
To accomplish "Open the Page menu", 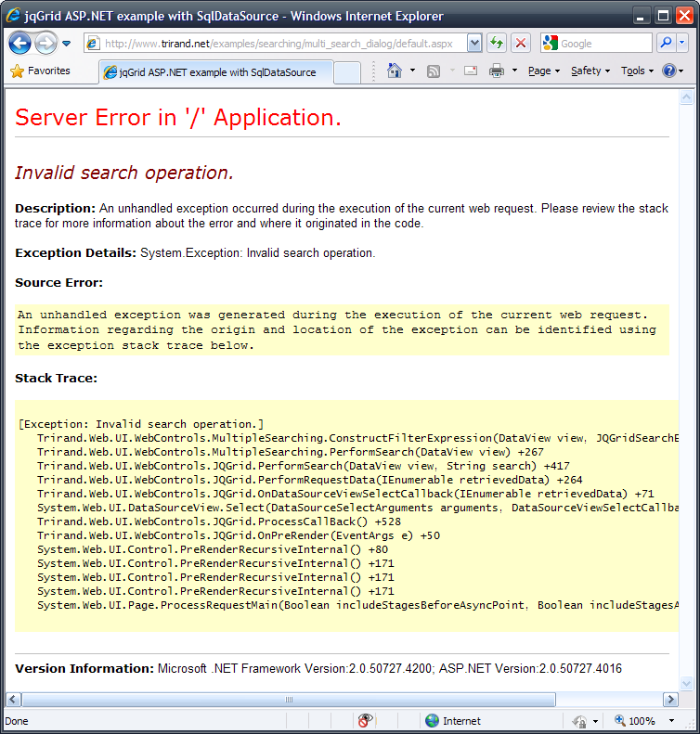I will (x=543, y=71).
